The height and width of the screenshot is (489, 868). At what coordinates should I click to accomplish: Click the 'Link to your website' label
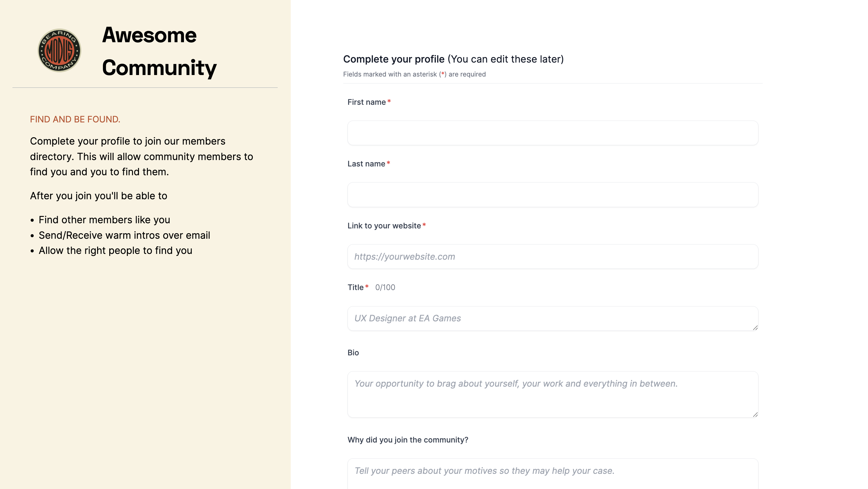384,226
